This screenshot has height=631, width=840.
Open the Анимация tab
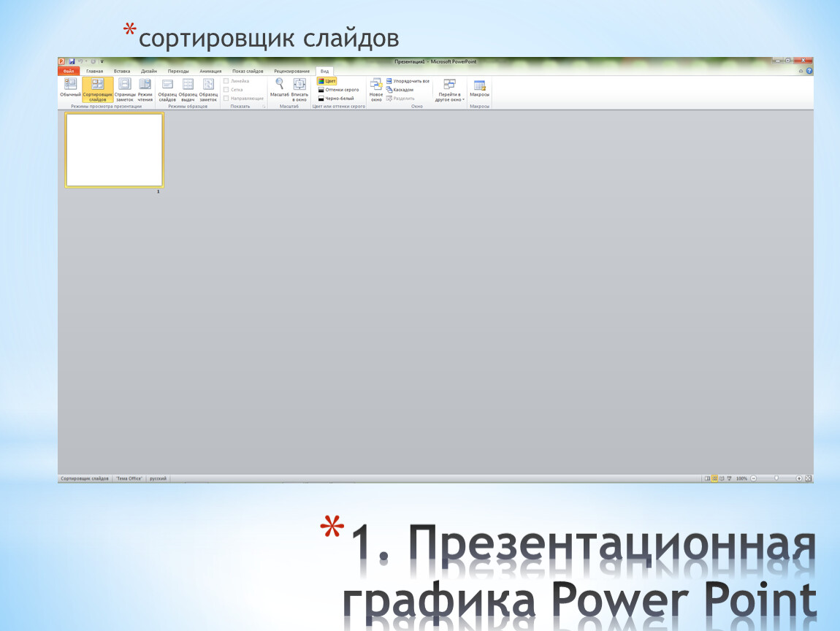pyautogui.click(x=210, y=71)
